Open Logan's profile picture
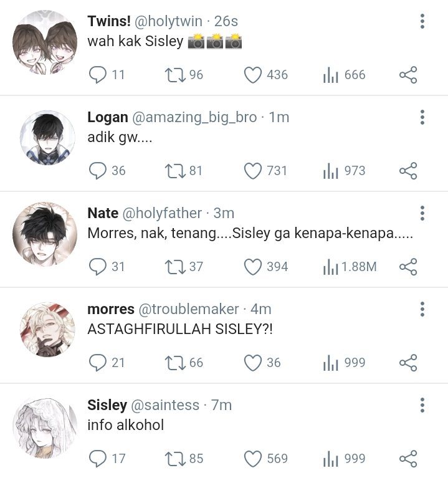Viewport: 448px width, 478px height. pos(47,138)
